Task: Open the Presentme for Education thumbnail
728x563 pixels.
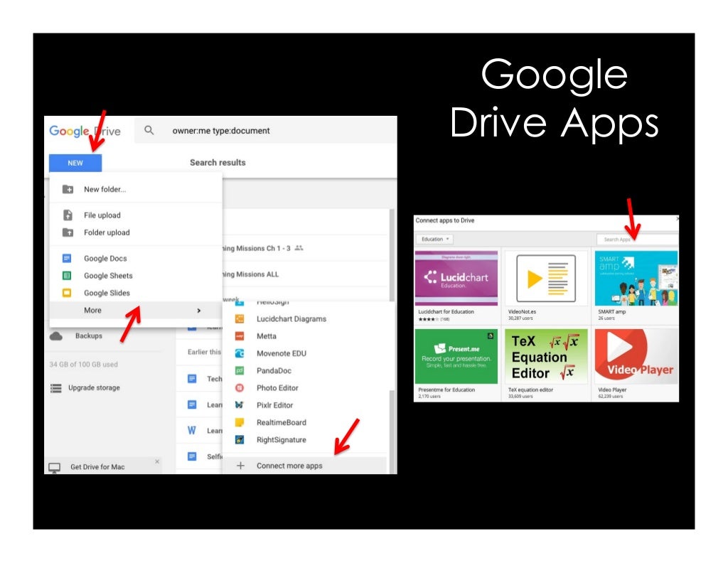Action: click(456, 356)
